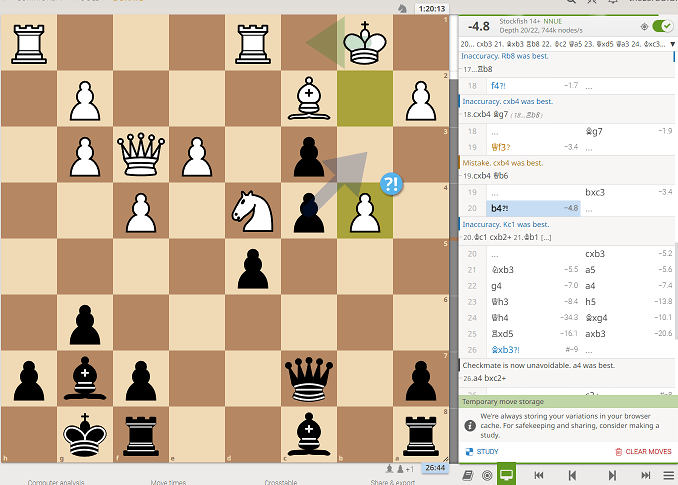
Task: Step forward to the next move
Action: point(612,475)
